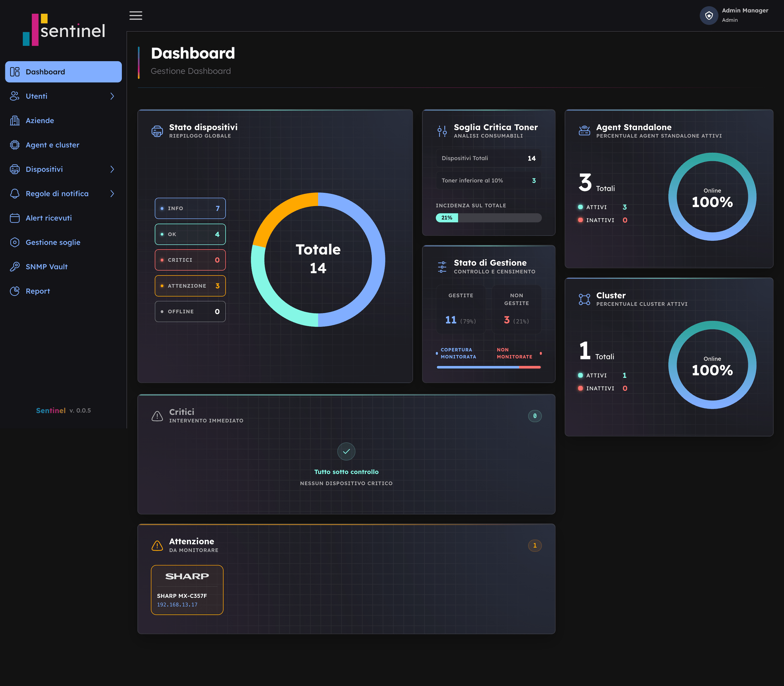The width and height of the screenshot is (784, 686).
Task: Click the Agent e cluster chip icon
Action: tap(15, 145)
